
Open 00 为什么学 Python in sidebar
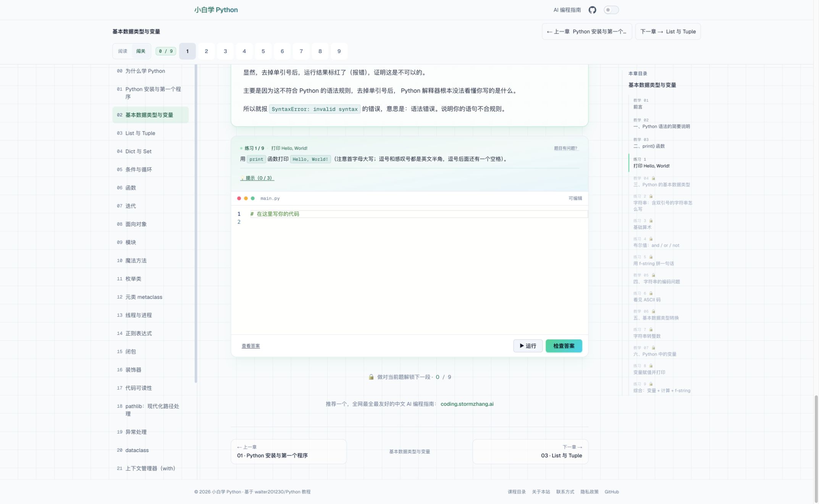(150, 71)
